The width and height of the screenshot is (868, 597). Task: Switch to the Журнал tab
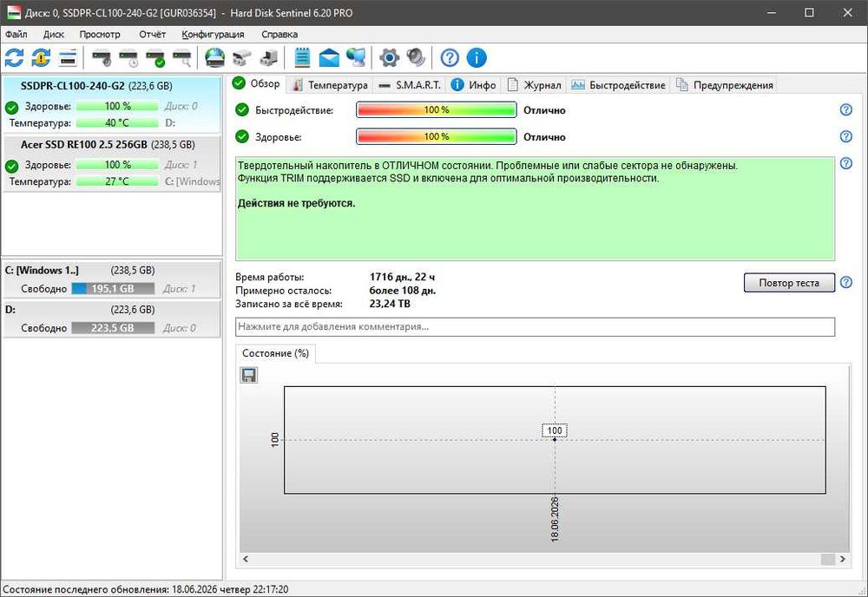pos(535,85)
